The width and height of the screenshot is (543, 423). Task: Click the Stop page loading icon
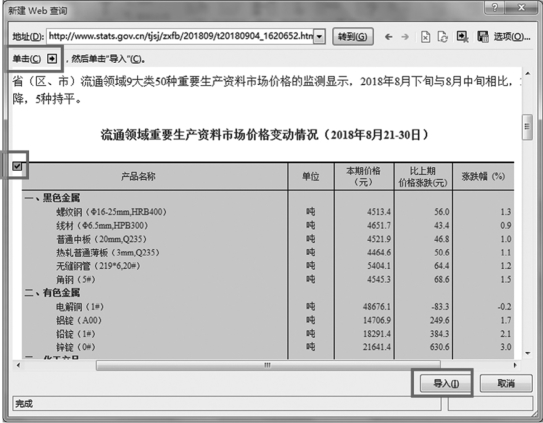point(426,37)
